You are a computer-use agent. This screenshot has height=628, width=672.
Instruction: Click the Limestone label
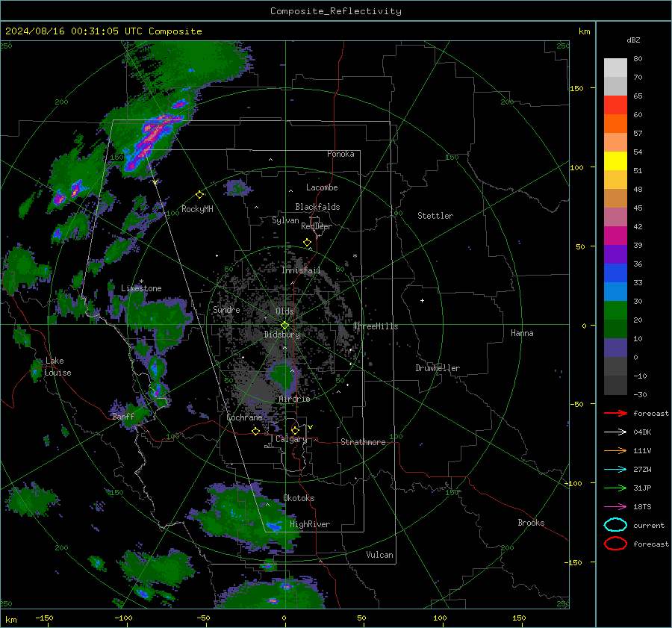point(141,288)
